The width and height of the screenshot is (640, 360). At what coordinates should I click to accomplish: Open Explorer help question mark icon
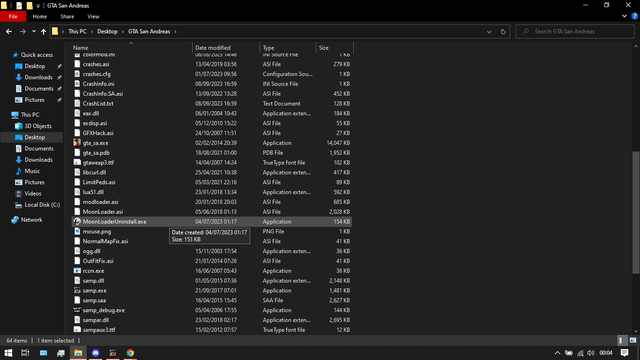pyautogui.click(x=635, y=16)
